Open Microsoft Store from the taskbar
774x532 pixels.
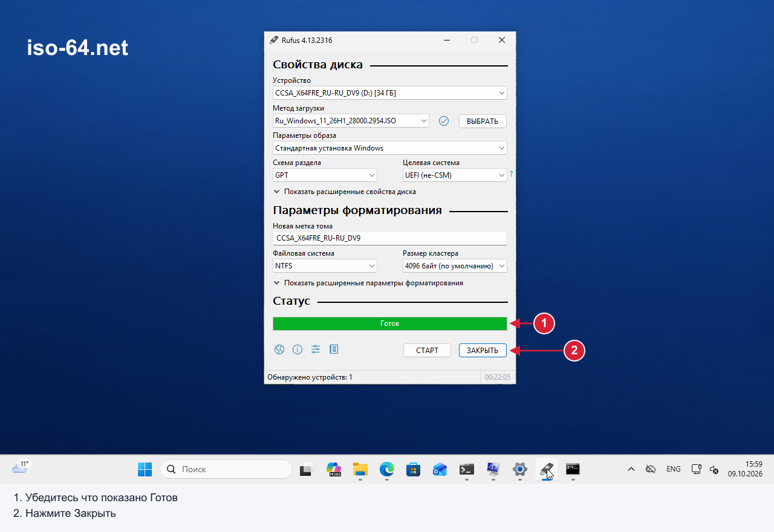tap(414, 469)
